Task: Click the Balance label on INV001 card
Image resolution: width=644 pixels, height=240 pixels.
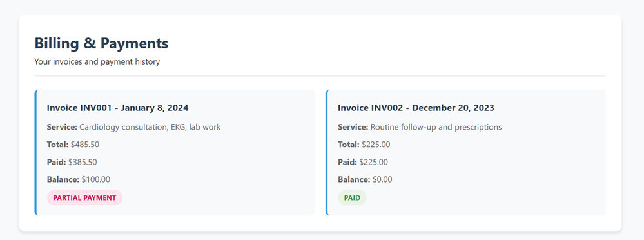Action: [x=63, y=179]
